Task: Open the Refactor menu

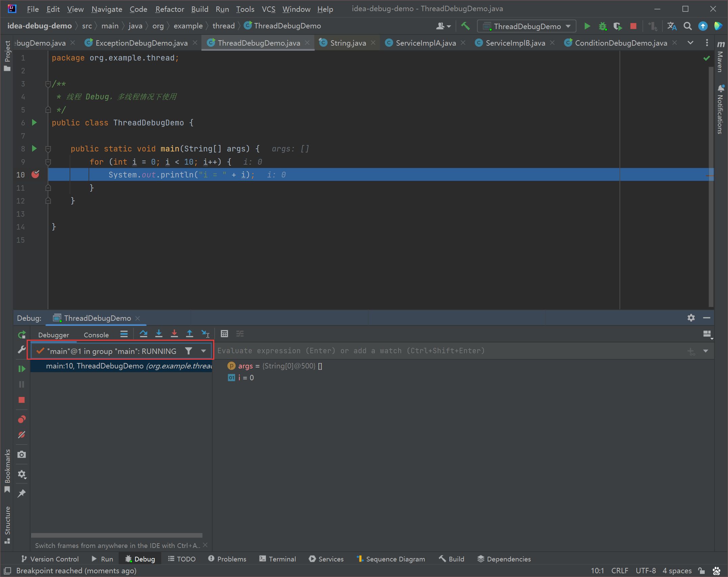Action: (x=169, y=9)
